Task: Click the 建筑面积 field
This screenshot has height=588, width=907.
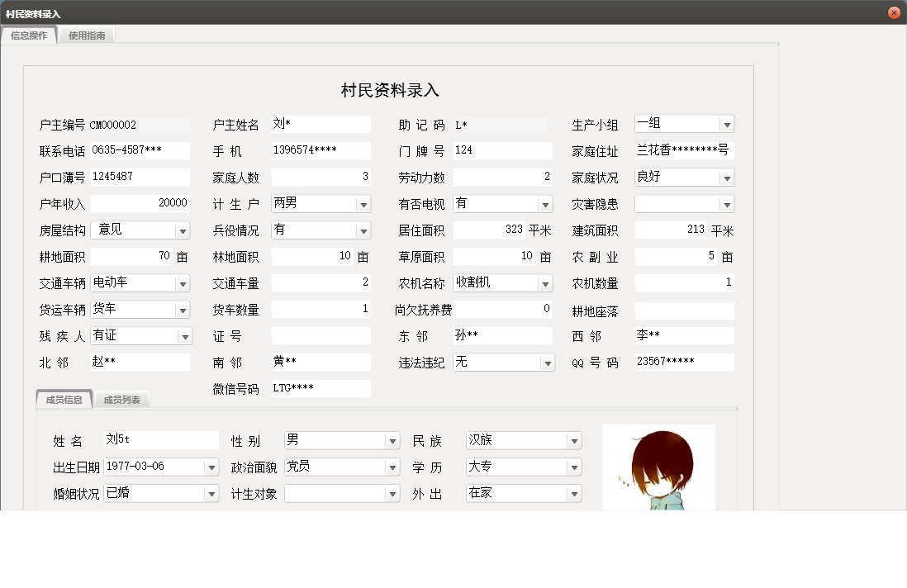Action: tap(671, 230)
